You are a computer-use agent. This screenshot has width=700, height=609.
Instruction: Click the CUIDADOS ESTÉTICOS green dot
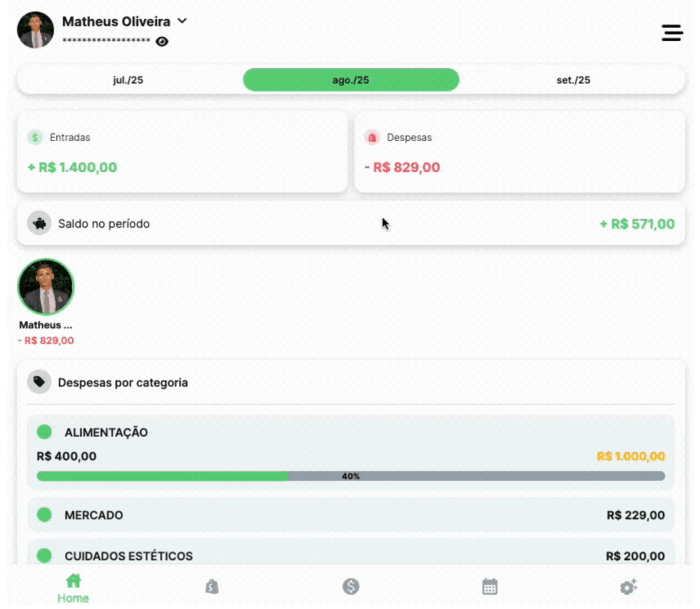[44, 556]
